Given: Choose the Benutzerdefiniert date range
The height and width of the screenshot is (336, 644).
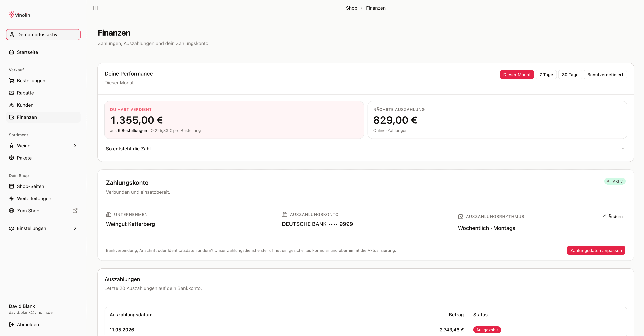Looking at the screenshot, I should coord(605,75).
